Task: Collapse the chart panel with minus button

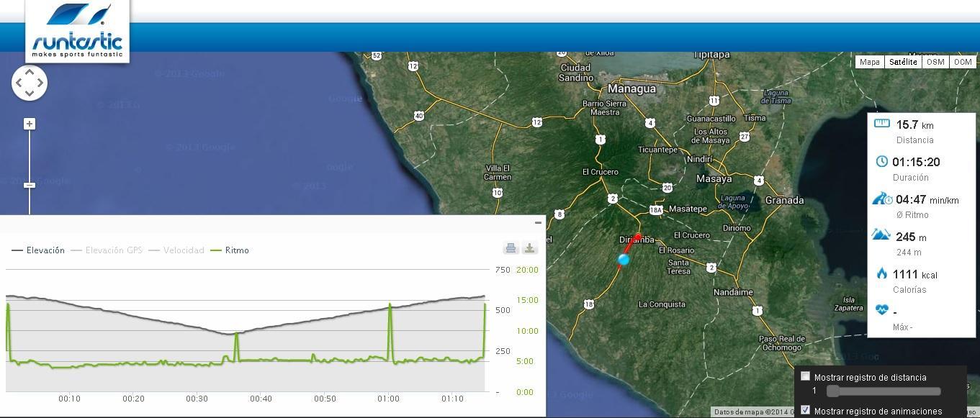Action: 538,223
